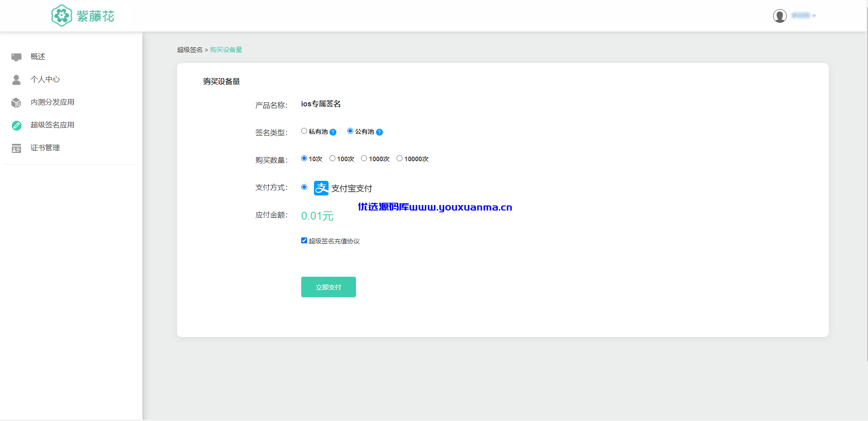
Task: Select the 10000次 purchase quantity
Action: coord(399,158)
